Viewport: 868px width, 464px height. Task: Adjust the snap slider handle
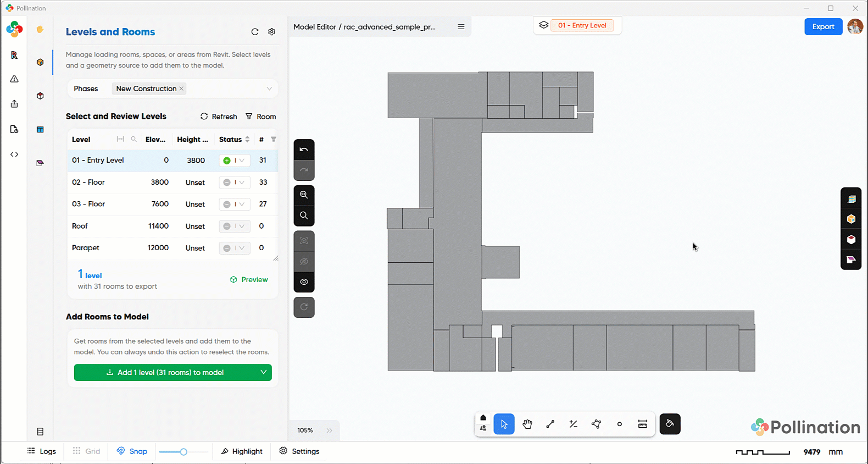[x=183, y=452]
